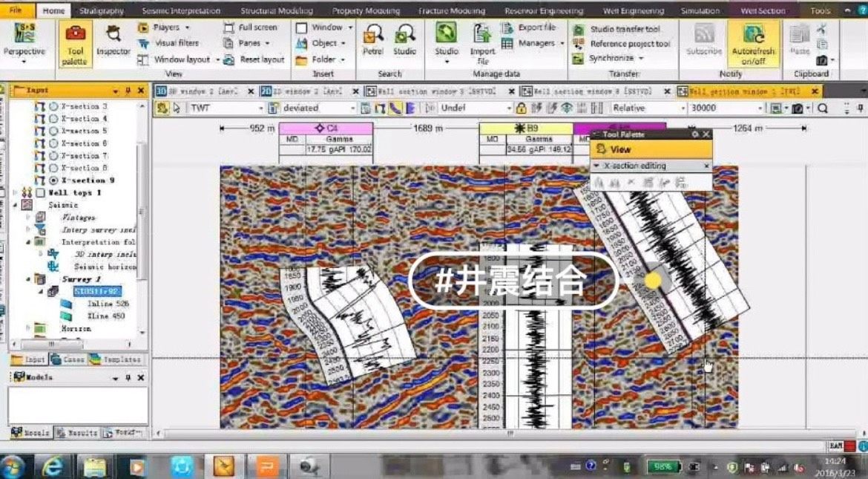
Task: Click the X-section icon in window toolbar
Action: (380, 108)
